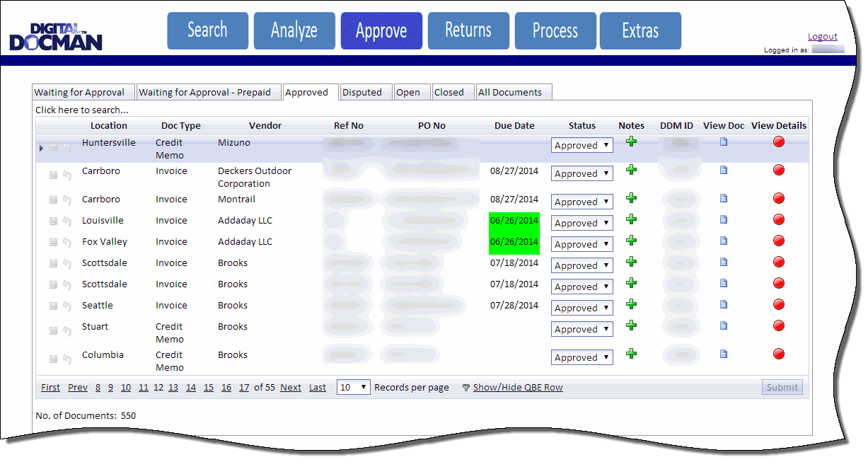Open the Search section in top navigation
Viewport: 868px width, 462px height.
tap(207, 31)
